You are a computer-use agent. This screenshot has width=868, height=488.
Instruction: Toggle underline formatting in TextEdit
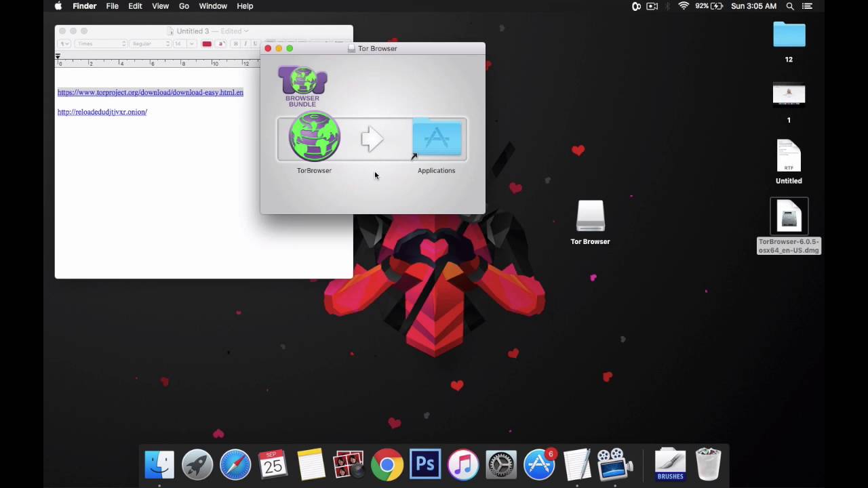[254, 44]
